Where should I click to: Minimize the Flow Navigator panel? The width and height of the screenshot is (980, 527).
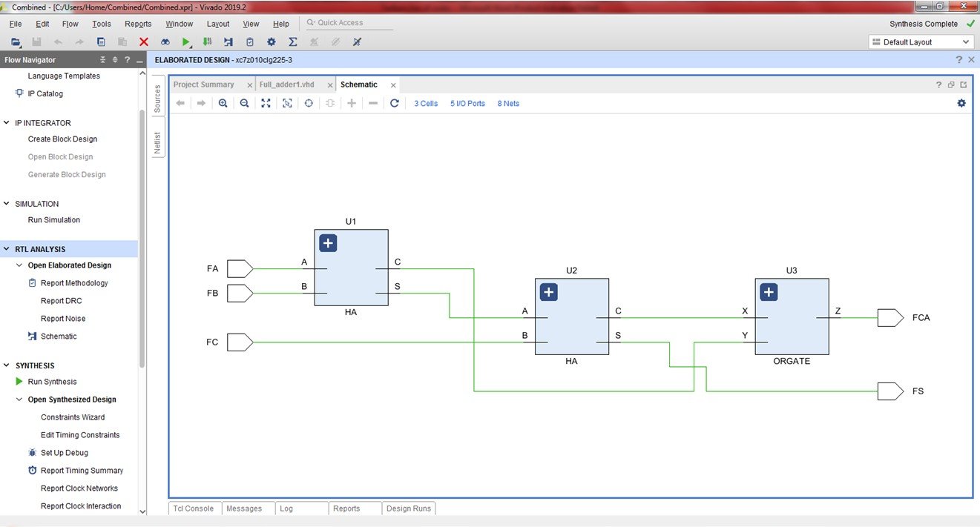[139, 61]
